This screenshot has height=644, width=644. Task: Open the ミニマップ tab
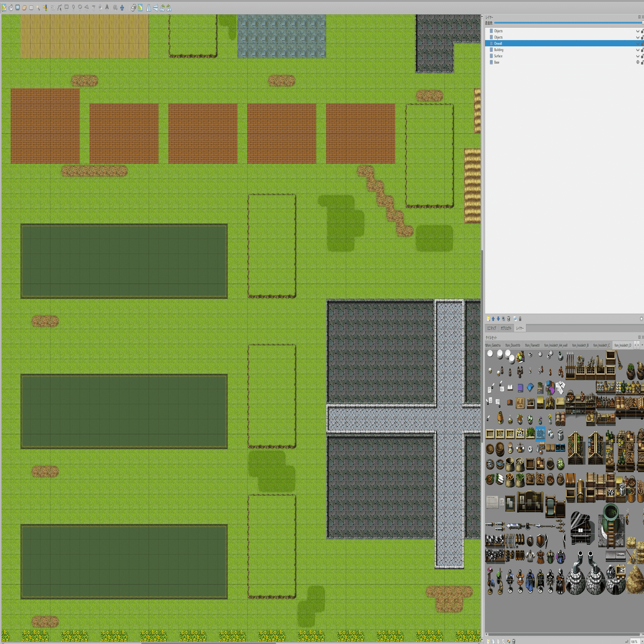pos(491,328)
